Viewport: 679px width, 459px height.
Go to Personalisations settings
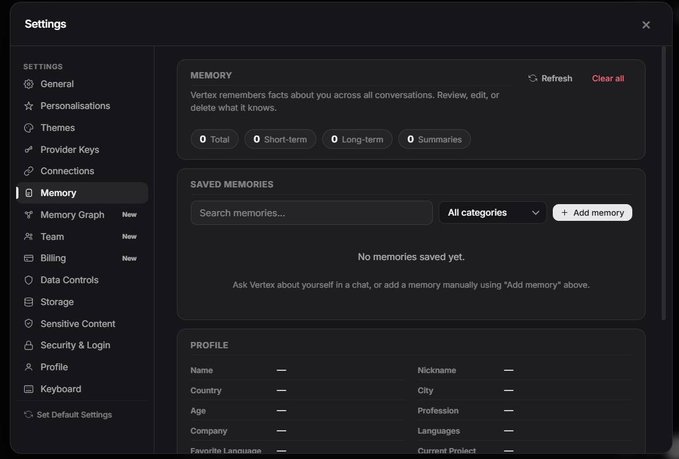82,106
